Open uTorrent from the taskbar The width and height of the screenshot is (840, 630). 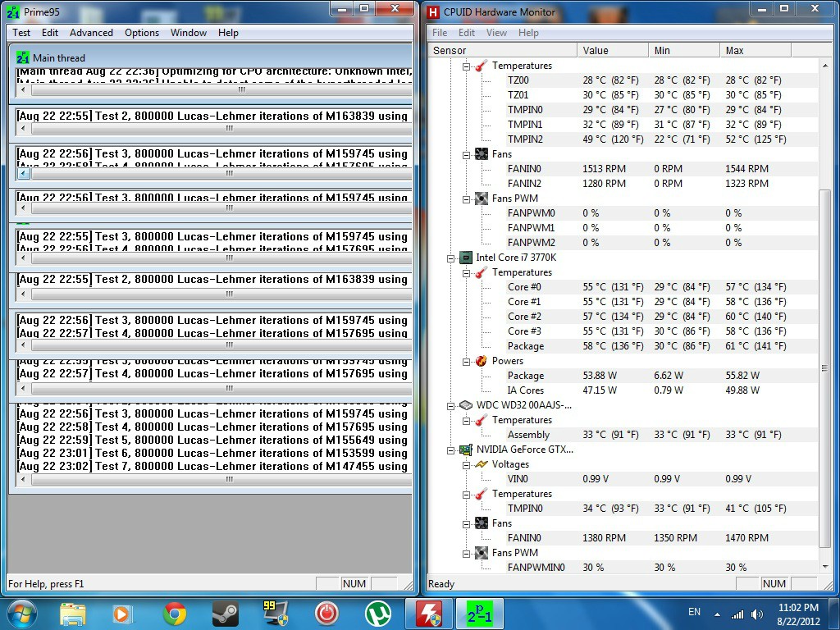[377, 614]
